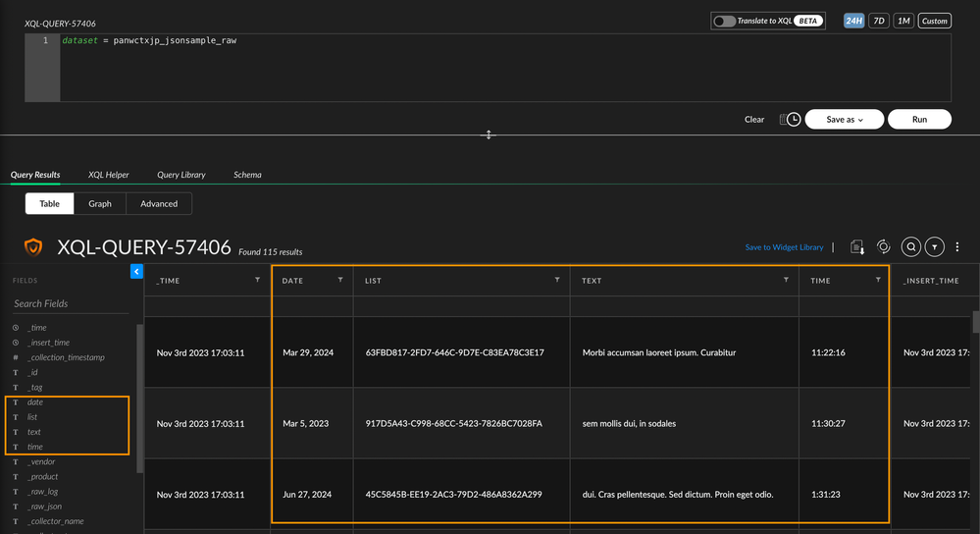Click the Run button
Screen dimensions: 980x534
[919, 120]
